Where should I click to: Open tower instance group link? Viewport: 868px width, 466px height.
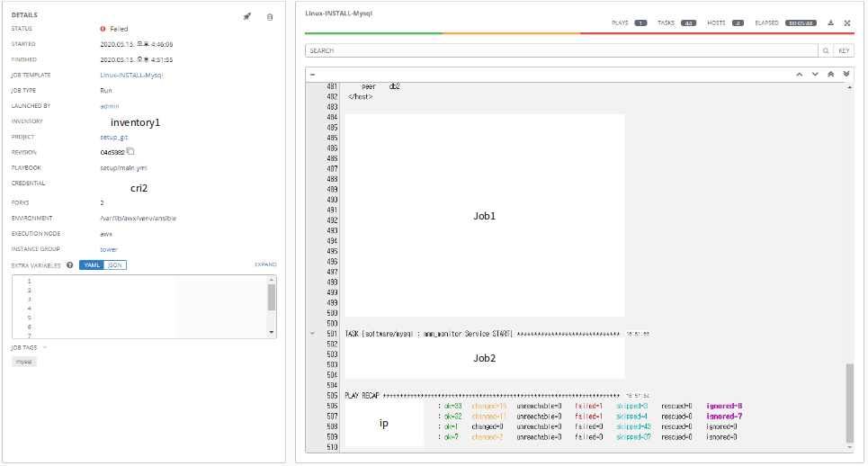click(x=109, y=249)
